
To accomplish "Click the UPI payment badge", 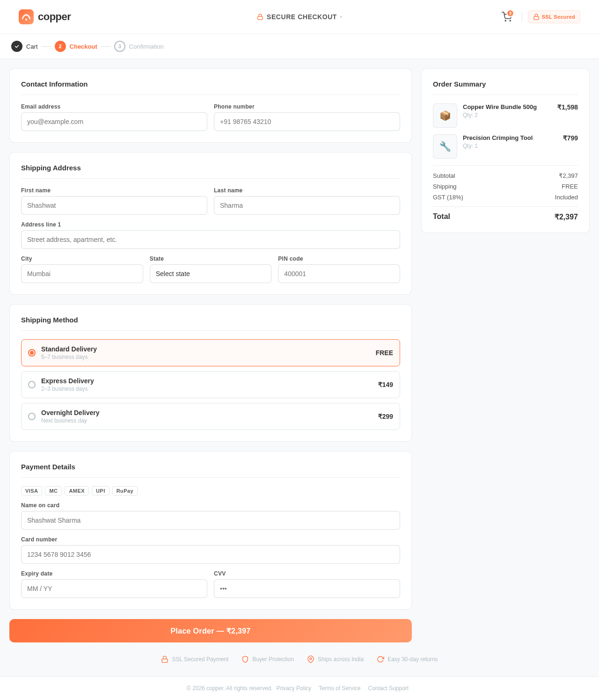I will (101, 491).
